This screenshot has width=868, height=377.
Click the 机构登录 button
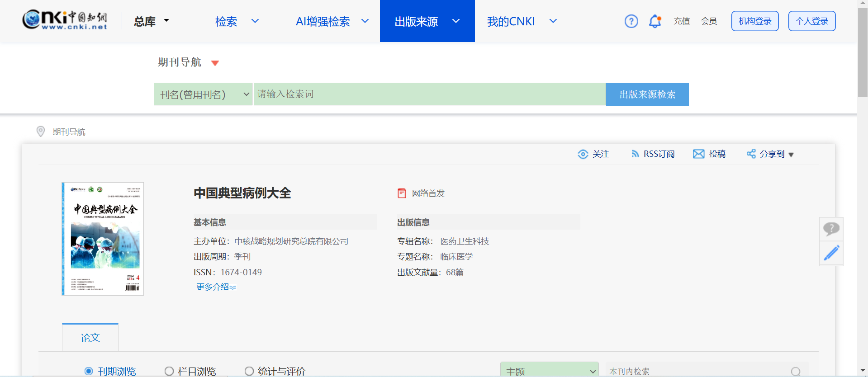point(755,21)
